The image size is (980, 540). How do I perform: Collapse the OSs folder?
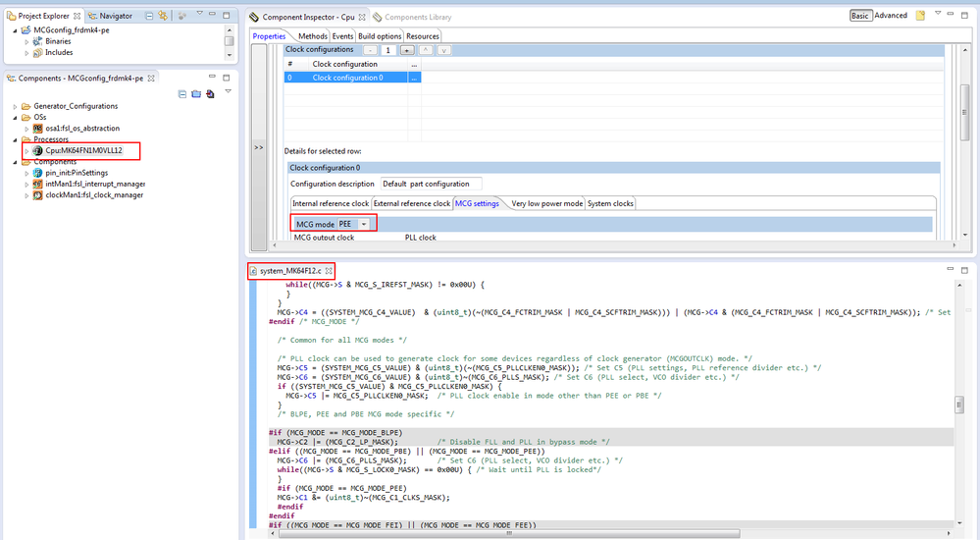point(15,118)
